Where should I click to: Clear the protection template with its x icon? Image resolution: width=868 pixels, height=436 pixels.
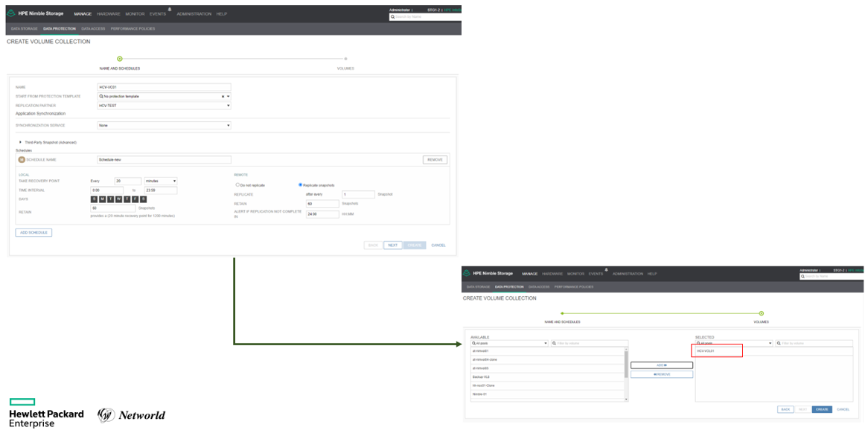click(x=223, y=96)
